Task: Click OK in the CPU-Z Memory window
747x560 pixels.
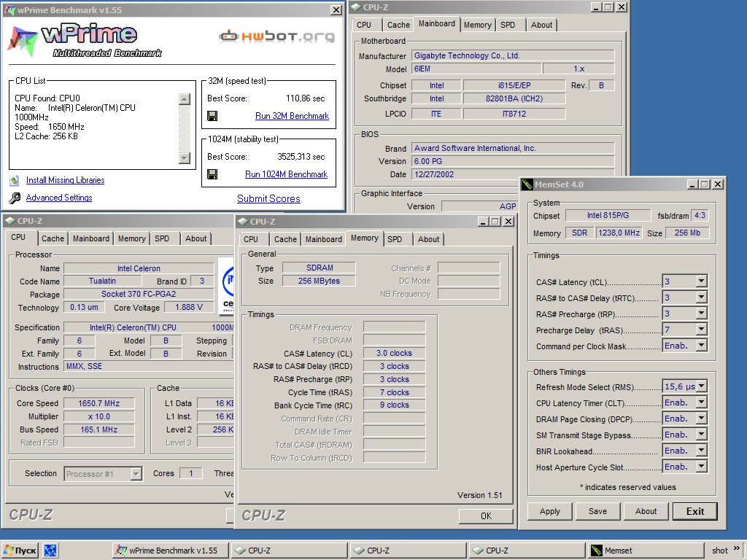Action: (x=486, y=516)
